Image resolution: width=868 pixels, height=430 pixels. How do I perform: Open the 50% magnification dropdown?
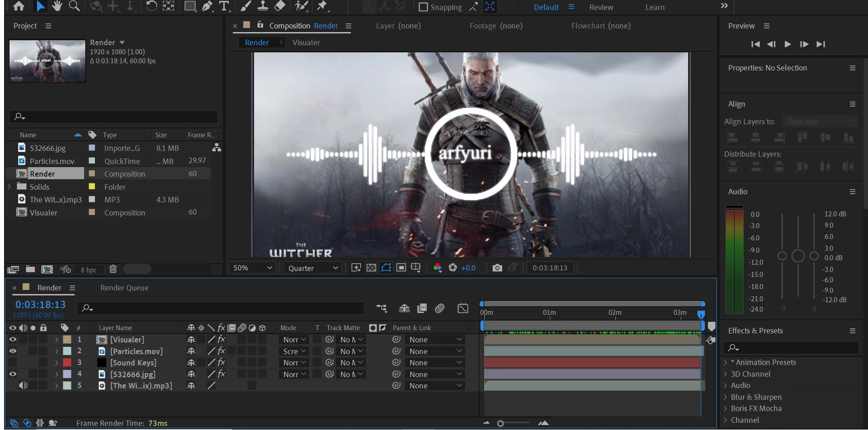(x=252, y=268)
